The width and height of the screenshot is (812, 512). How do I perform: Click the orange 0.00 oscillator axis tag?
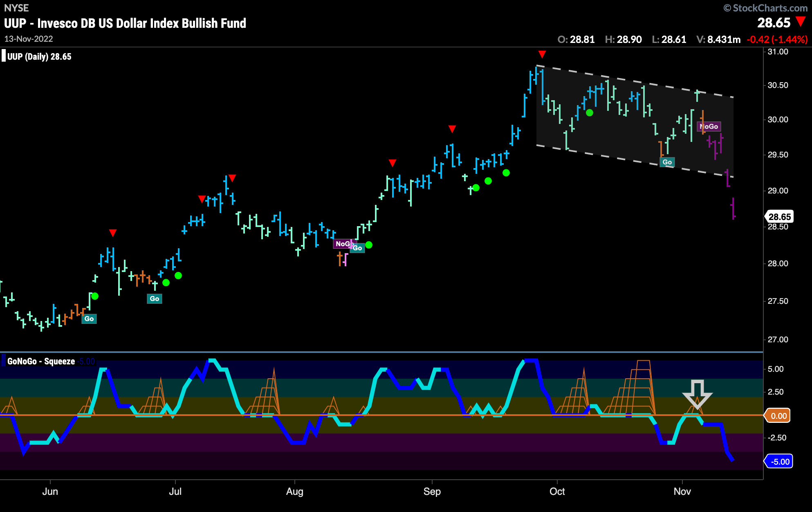point(778,416)
